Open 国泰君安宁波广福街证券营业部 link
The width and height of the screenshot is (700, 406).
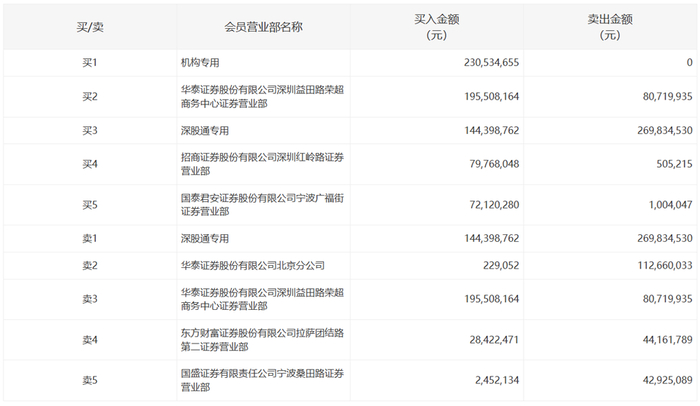tap(258, 204)
